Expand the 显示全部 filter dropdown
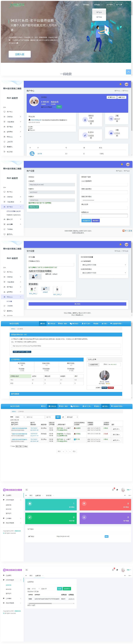The height and width of the screenshot is (644, 133). coord(72,417)
